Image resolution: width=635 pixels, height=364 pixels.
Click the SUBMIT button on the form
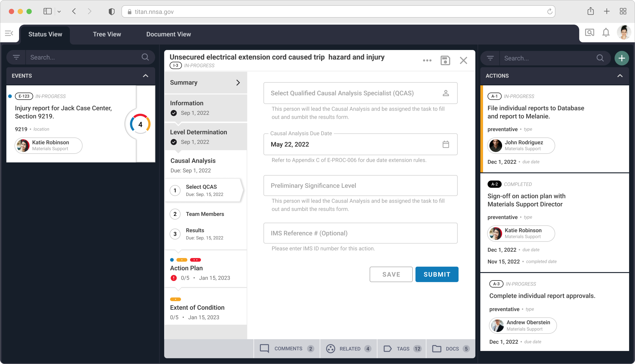[437, 274]
